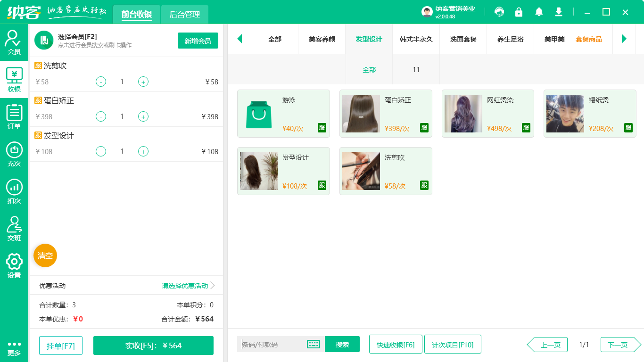Increase 洗剪吹 quantity with the plus stepper

tap(143, 82)
